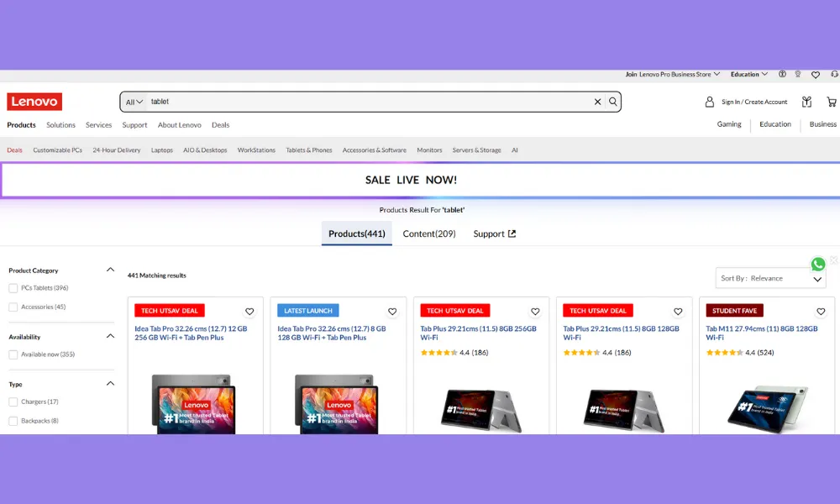The image size is (840, 504).
Task: Tick the Chargers type checkbox
Action: pos(13,402)
